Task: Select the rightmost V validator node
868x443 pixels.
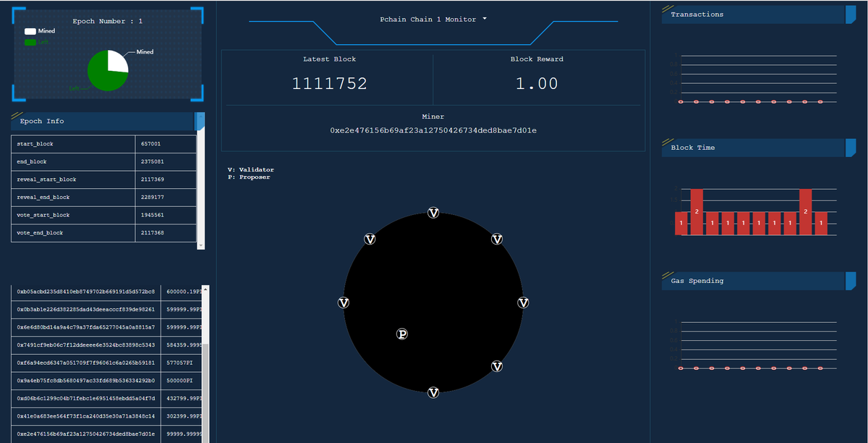Action: 523,303
